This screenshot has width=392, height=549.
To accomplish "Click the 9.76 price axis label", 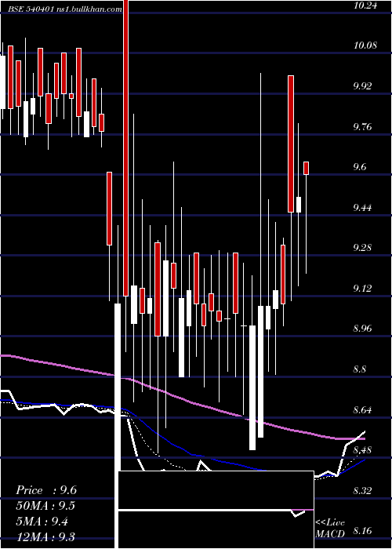I will 362,126.
